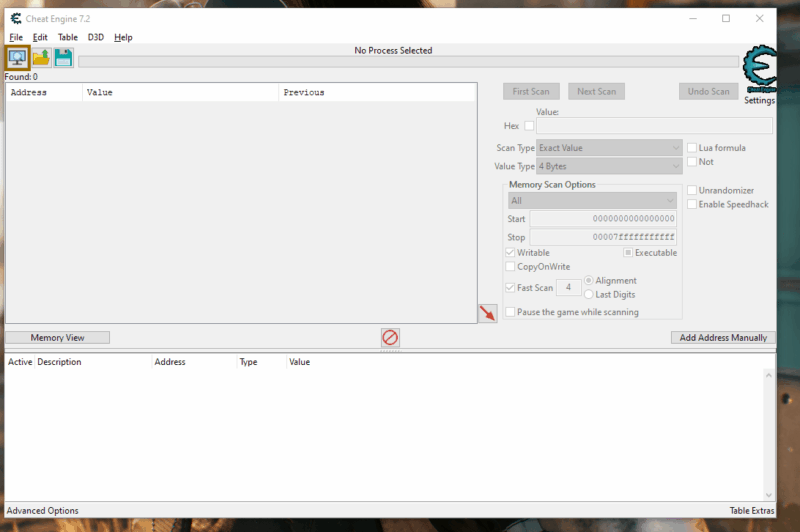Select the Last Digits radio button
Image resolution: width=800 pixels, height=532 pixels.
pos(589,294)
